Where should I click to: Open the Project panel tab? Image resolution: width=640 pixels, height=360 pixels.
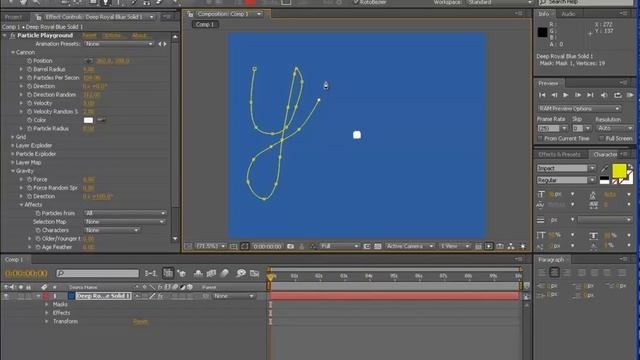pos(13,17)
